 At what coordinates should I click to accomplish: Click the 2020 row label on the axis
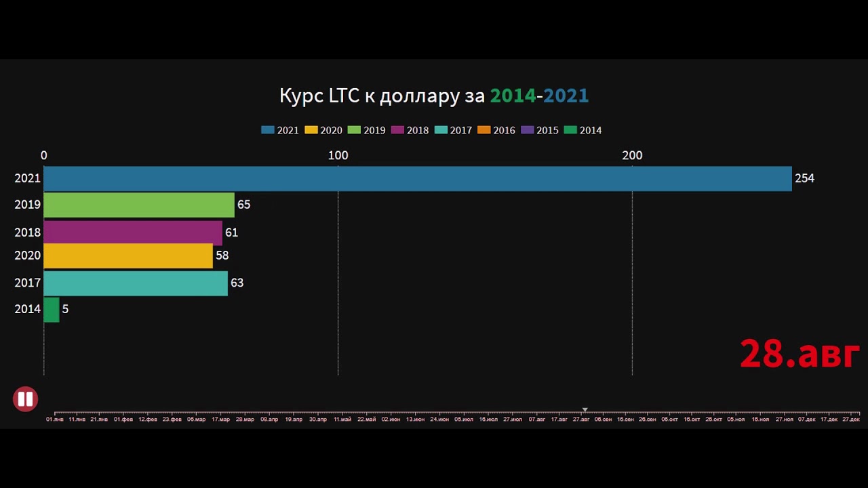click(x=28, y=256)
